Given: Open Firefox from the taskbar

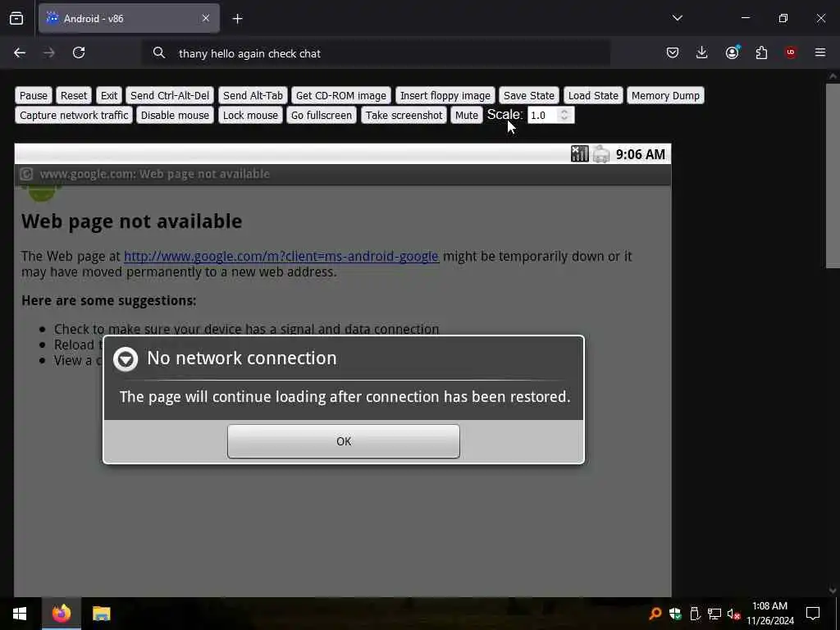Looking at the screenshot, I should (x=61, y=613).
